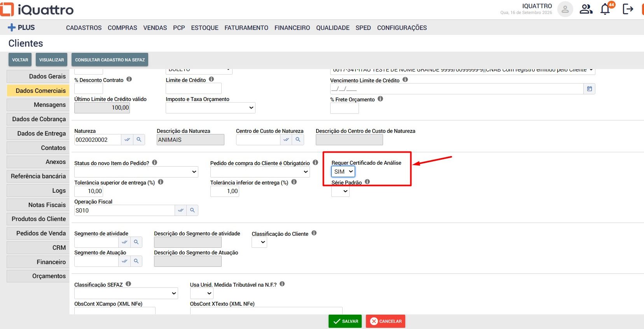
Task: Open the notifications bell icon
Action: pyautogui.click(x=605, y=9)
